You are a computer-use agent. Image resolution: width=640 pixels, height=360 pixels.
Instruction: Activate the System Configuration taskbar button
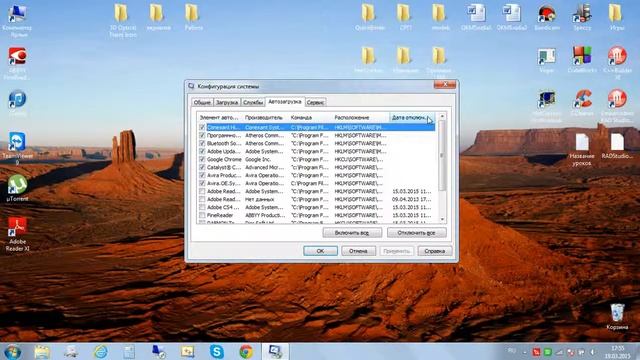pyautogui.click(x=275, y=352)
